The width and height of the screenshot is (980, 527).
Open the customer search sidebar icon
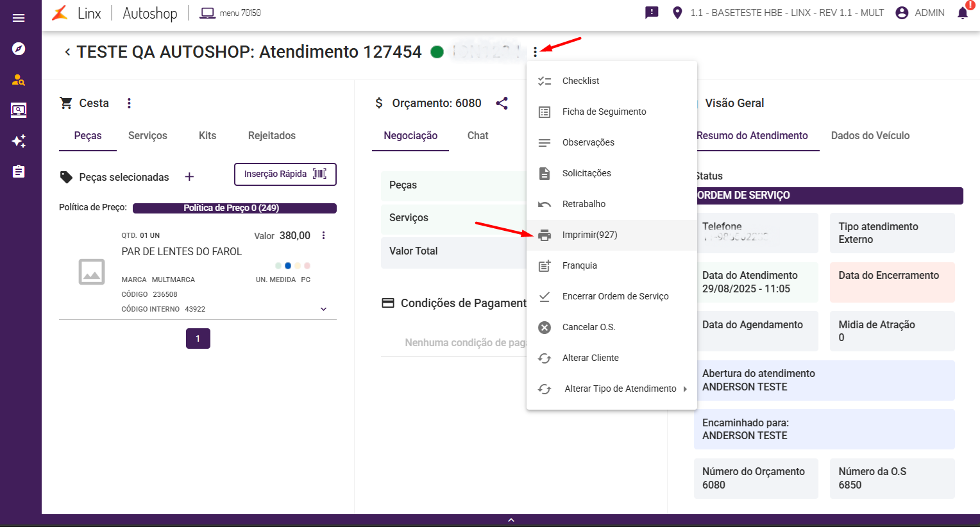point(19,80)
